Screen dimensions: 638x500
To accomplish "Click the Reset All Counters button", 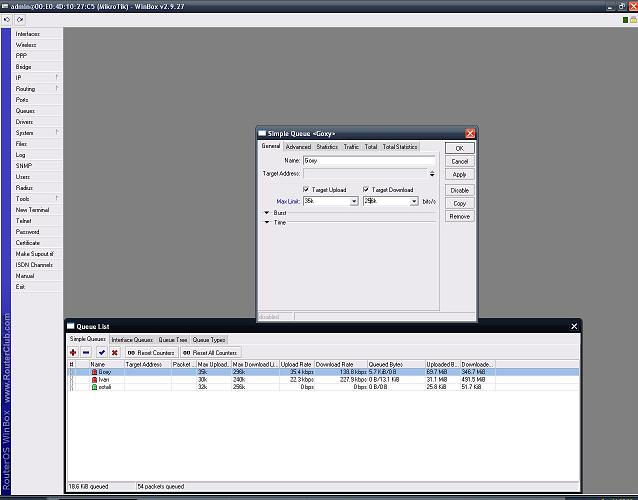I will click(x=210, y=353).
